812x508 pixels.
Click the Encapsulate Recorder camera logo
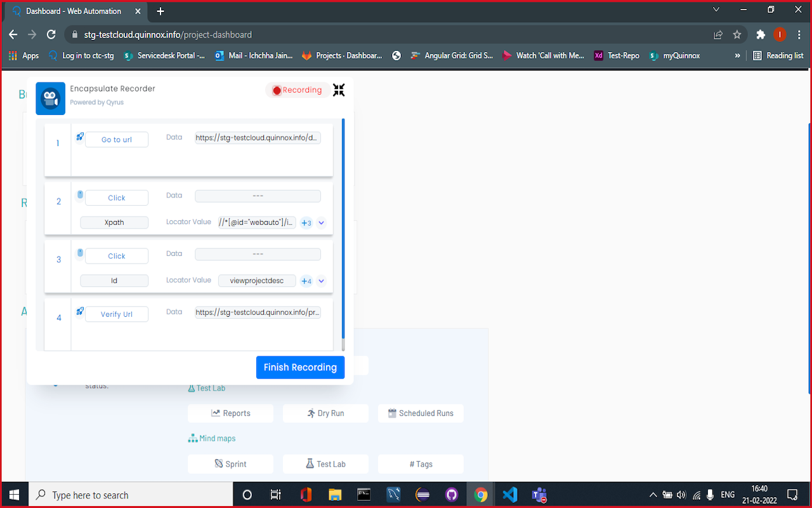click(50, 98)
